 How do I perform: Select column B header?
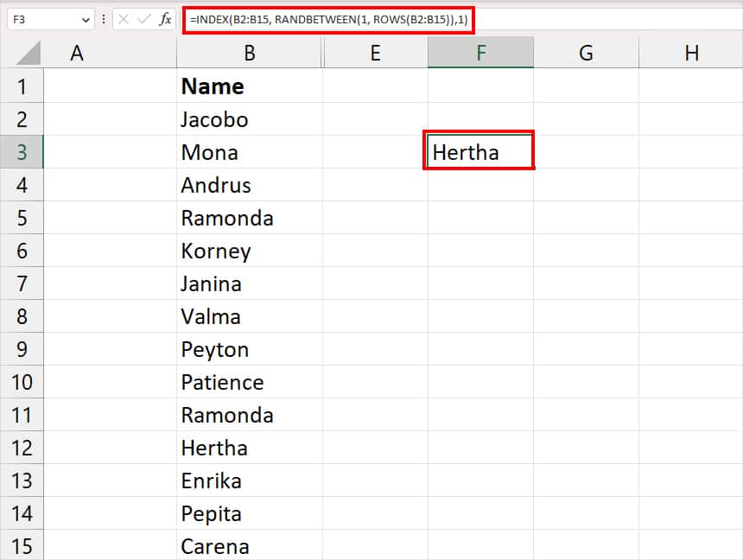[x=249, y=52]
